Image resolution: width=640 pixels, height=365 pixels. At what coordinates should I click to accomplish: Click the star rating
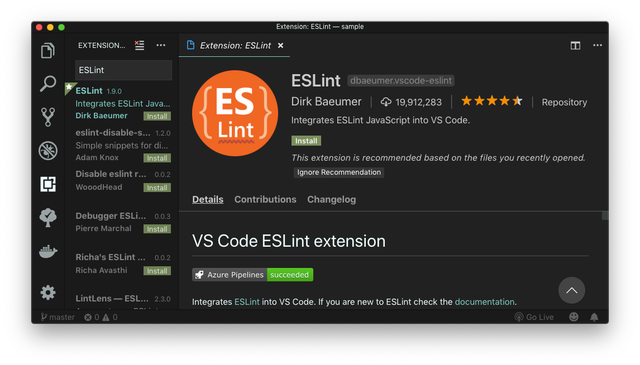pos(492,101)
